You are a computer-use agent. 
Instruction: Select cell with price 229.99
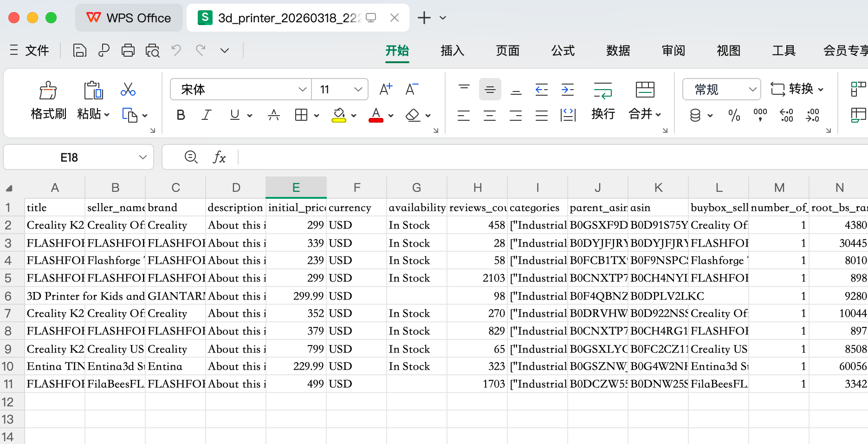(x=296, y=366)
